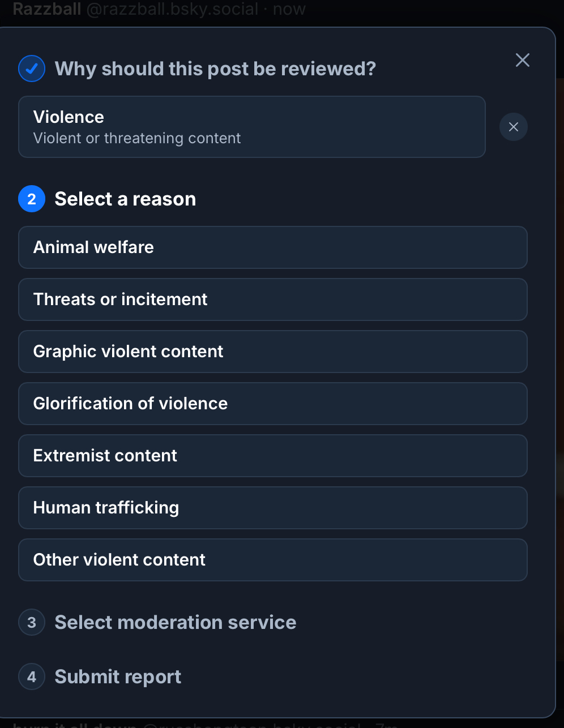Reopen the 'Why should this post be reviewed?' step
The image size is (564, 728).
[x=215, y=69]
